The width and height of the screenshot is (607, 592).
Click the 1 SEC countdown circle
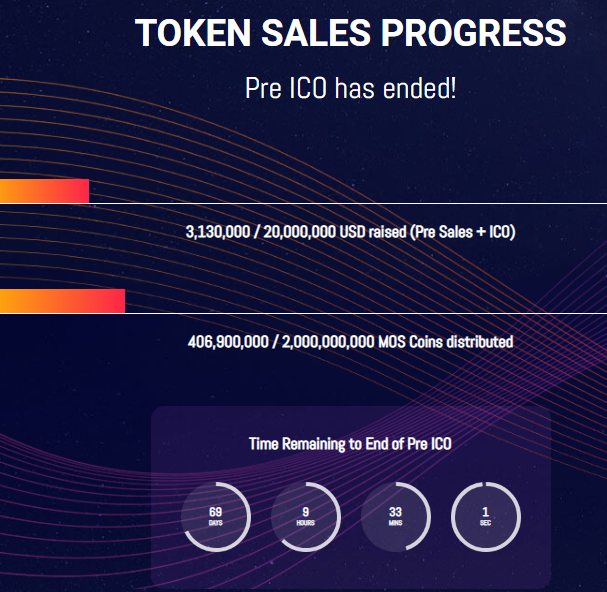pyautogui.click(x=485, y=516)
